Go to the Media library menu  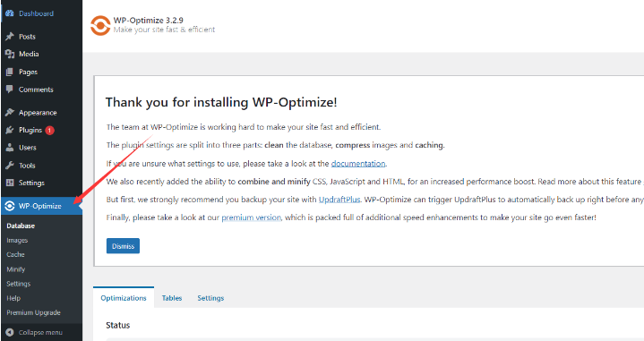pyautogui.click(x=29, y=54)
